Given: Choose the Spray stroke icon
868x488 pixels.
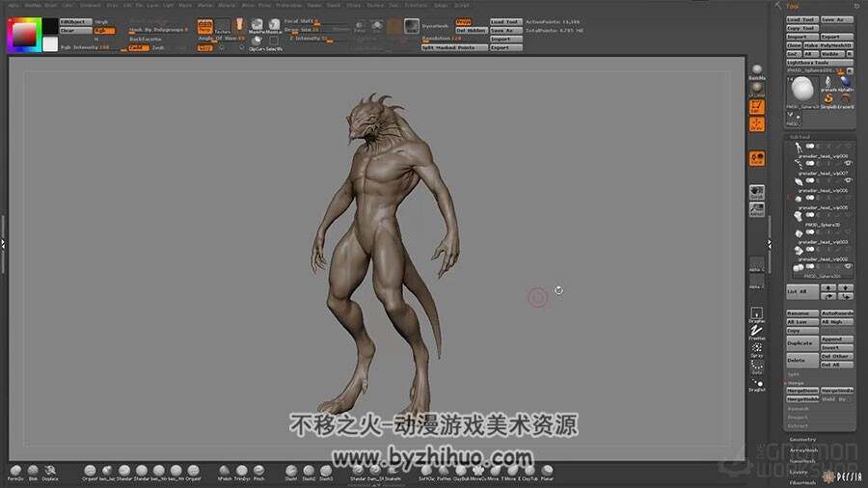Looking at the screenshot, I should click(x=757, y=349).
